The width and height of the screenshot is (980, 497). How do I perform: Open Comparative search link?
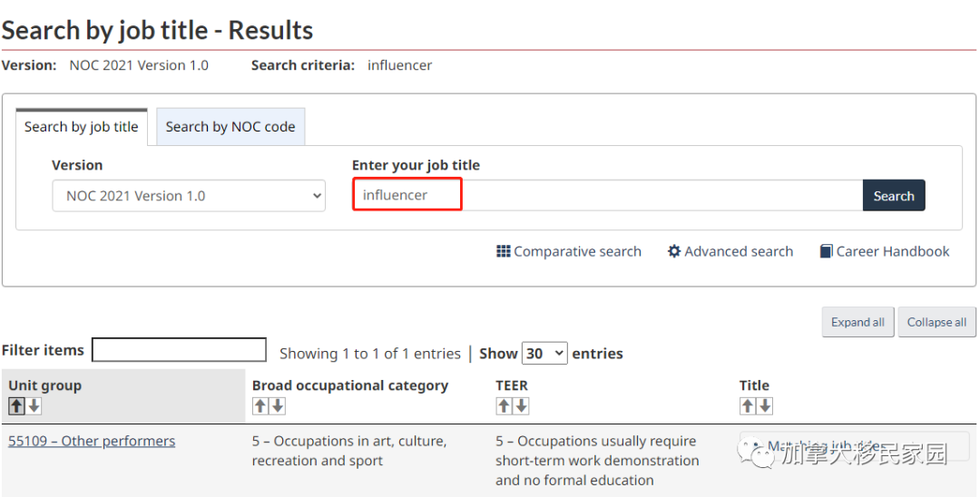(x=569, y=251)
